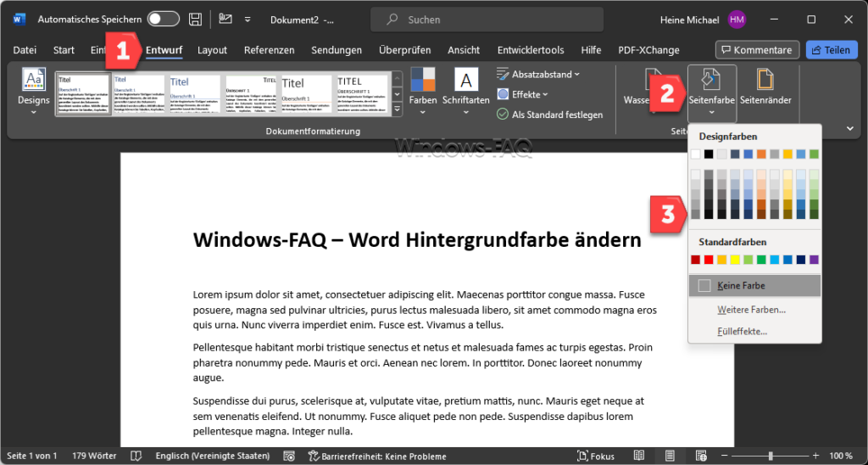Switch to Print Layout view icon
868x465 pixels.
670,457
